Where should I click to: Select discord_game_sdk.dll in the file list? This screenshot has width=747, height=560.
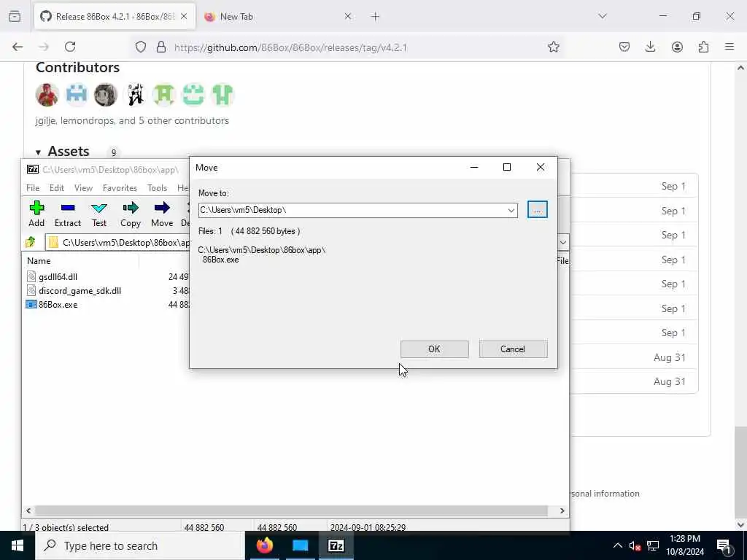80,290
